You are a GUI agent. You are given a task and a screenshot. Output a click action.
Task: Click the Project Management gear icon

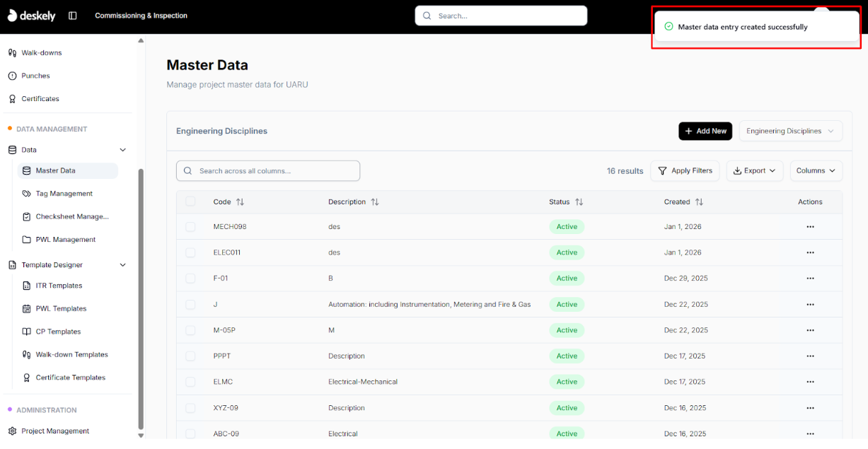coord(12,431)
